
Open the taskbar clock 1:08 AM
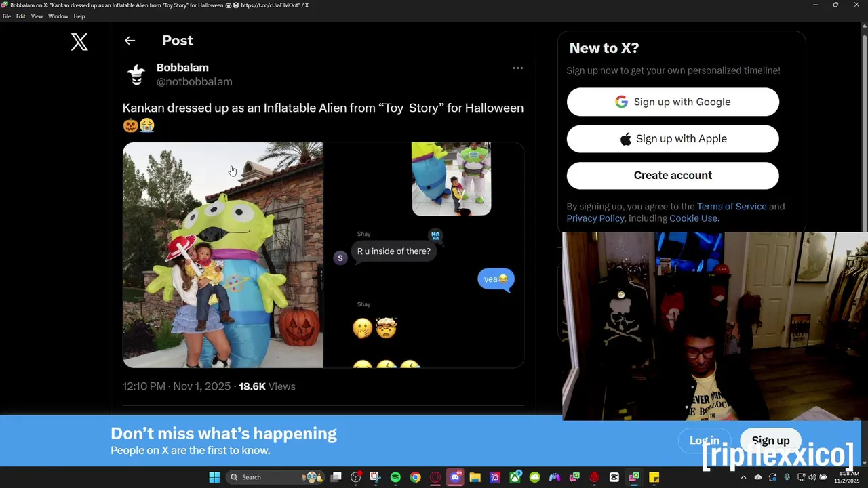(x=848, y=477)
